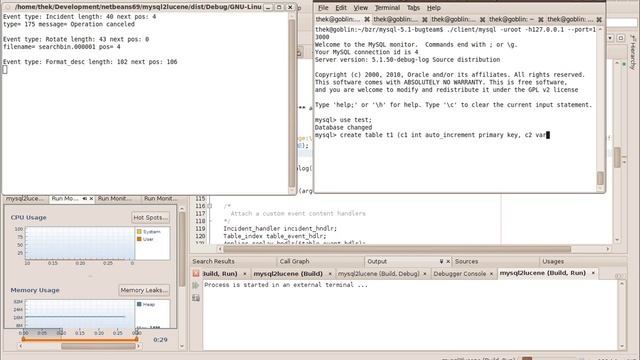Click the right end marker of orange timeline
The image size is (640, 360).
pyautogui.click(x=136, y=339)
